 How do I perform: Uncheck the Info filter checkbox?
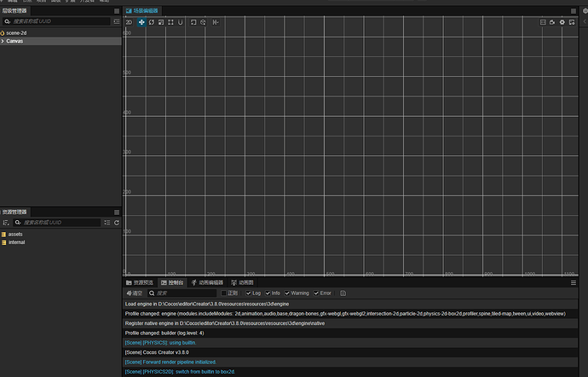[x=268, y=293]
